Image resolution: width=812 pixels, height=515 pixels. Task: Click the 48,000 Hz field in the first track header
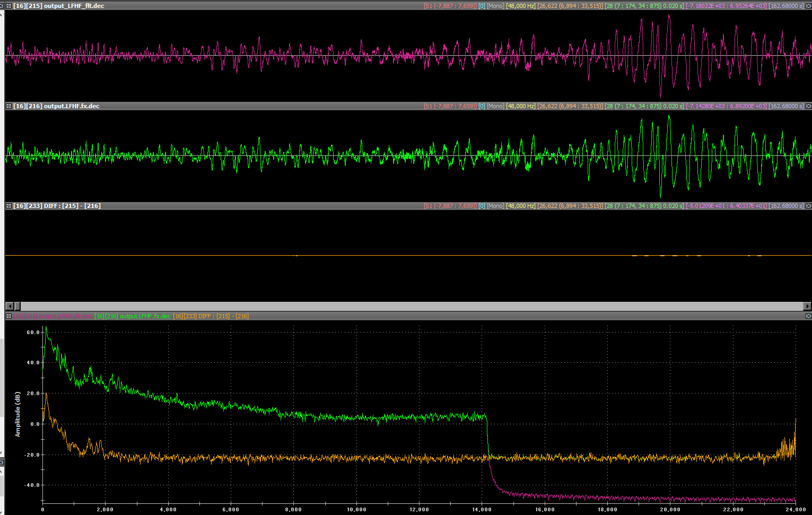pos(520,6)
